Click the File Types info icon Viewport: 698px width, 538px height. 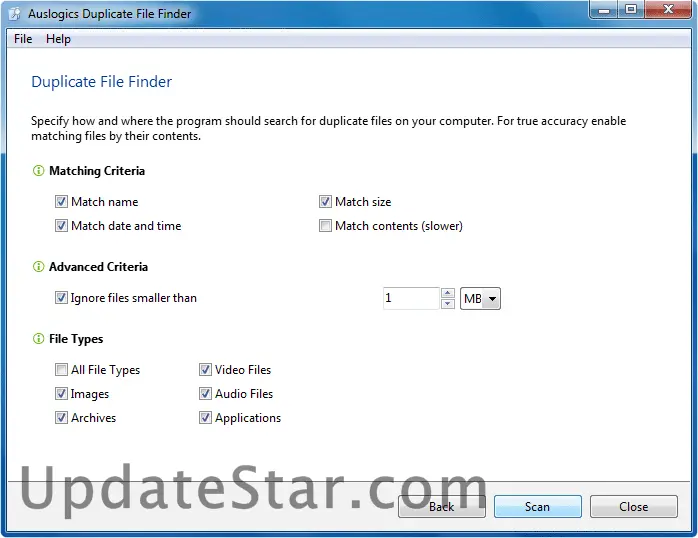click(x=38, y=339)
